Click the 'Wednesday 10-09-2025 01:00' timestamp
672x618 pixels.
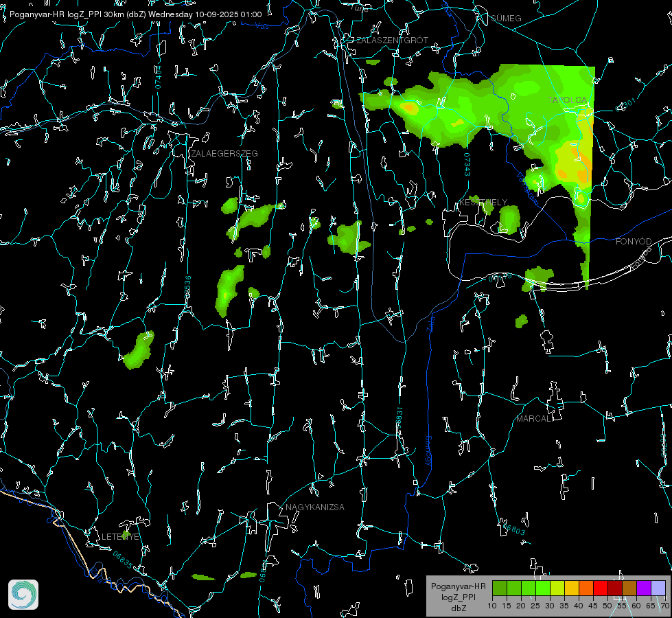tap(205, 14)
